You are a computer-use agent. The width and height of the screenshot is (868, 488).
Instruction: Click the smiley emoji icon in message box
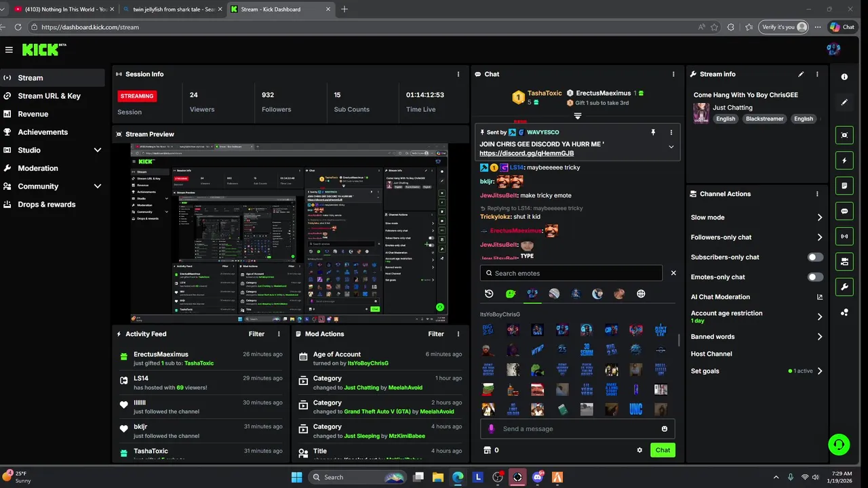pyautogui.click(x=665, y=428)
